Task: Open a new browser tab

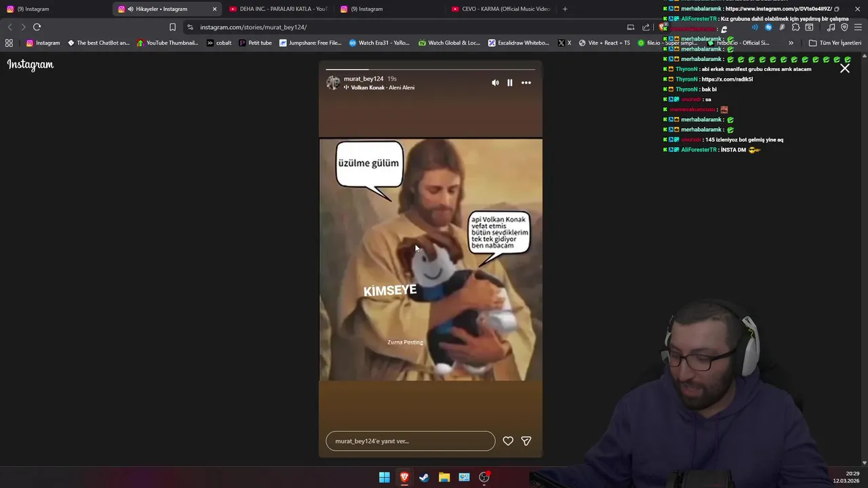Action: pos(565,9)
